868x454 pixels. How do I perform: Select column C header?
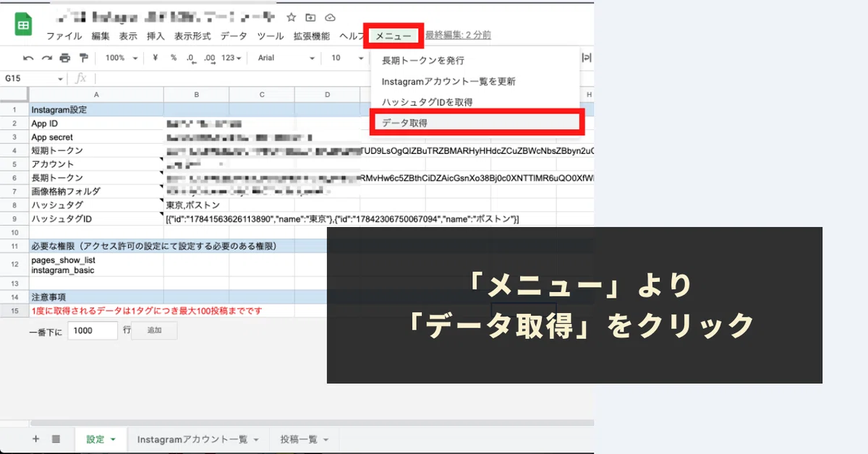(262, 95)
